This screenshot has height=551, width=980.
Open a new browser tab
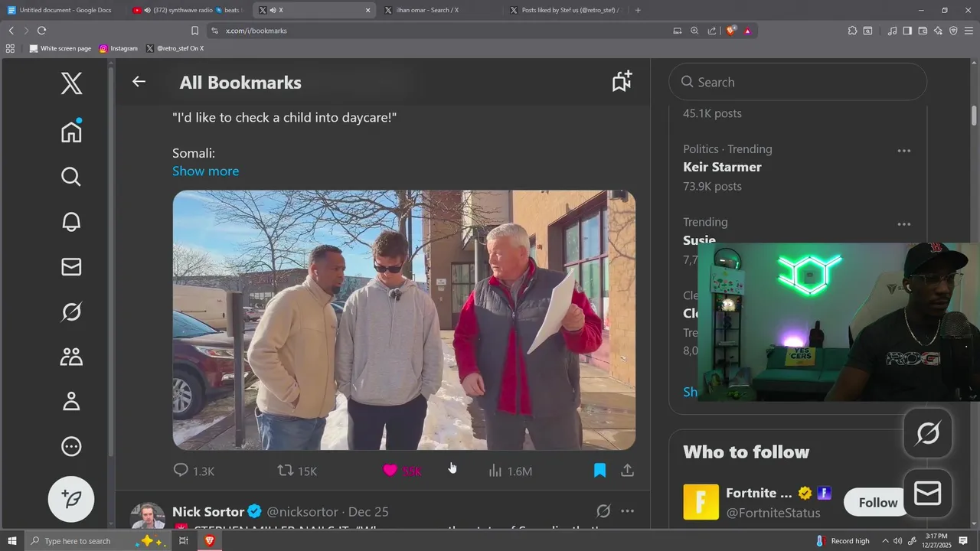[x=638, y=10]
